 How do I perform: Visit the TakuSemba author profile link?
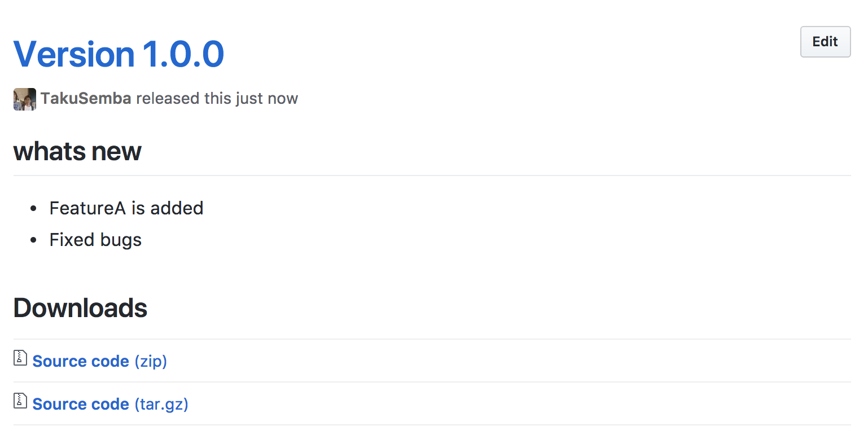86,98
